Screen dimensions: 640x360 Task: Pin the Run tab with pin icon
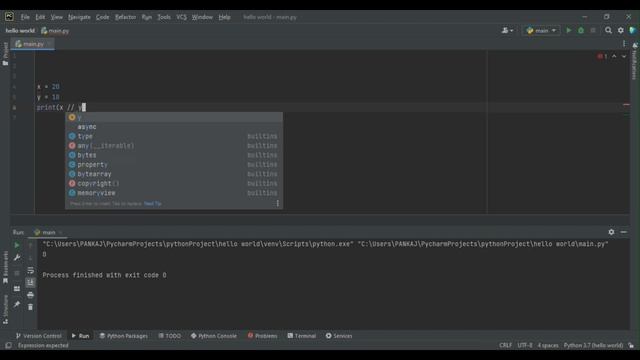click(17, 304)
